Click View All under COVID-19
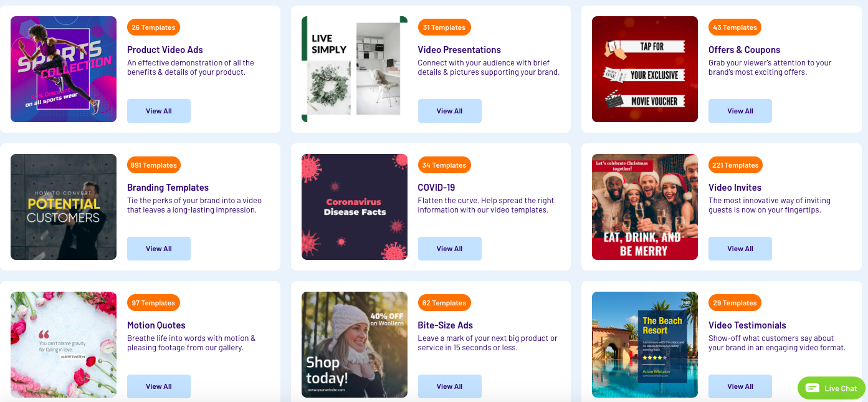The width and height of the screenshot is (868, 402). 449,248
